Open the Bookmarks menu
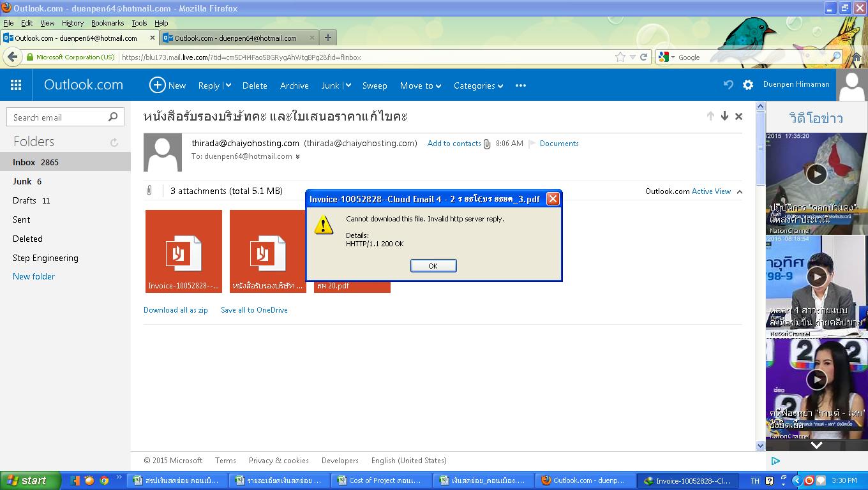The image size is (868, 490). (107, 22)
